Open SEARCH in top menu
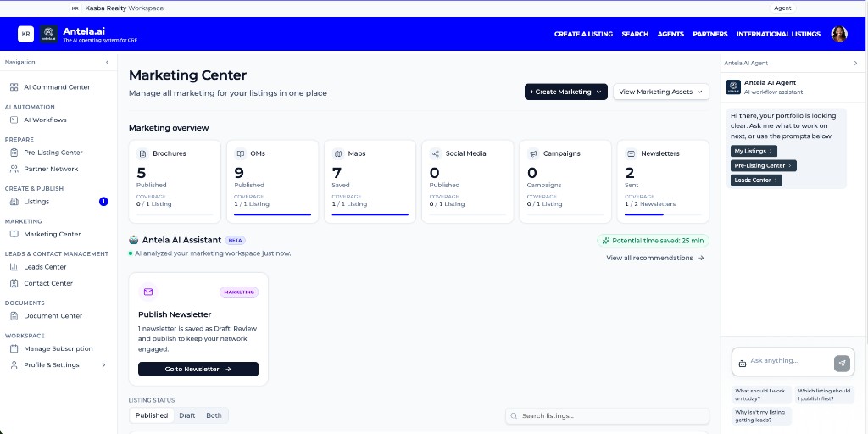This screenshot has width=868, height=434. [x=635, y=34]
